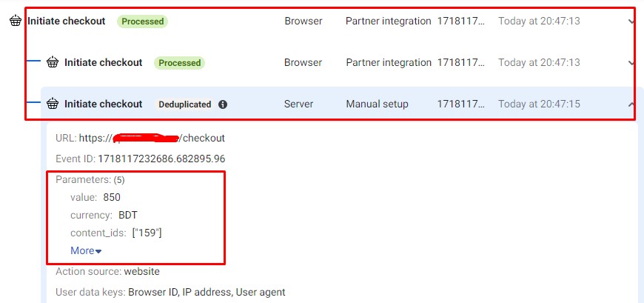Screen dimensions: 644x303
Task: Show more parameters via the More link
Action: pyautogui.click(x=86, y=250)
